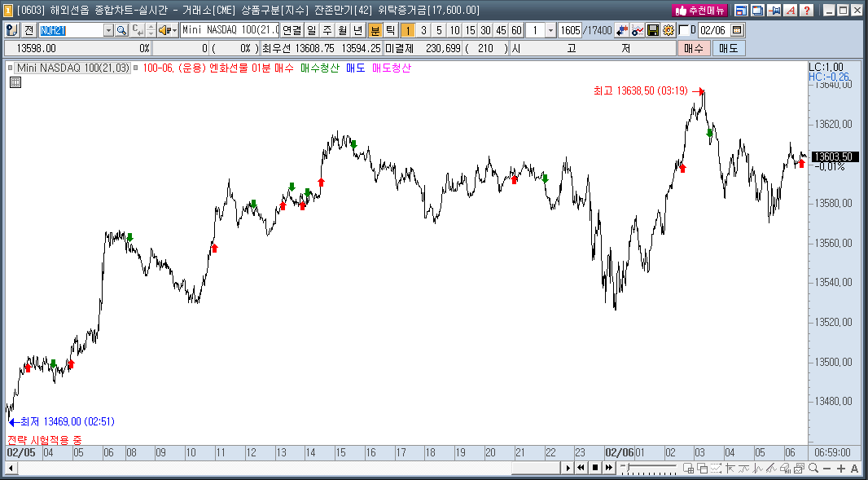The height and width of the screenshot is (480, 868).
Task: Switch to the 월 (monthly) period
Action: (343, 30)
